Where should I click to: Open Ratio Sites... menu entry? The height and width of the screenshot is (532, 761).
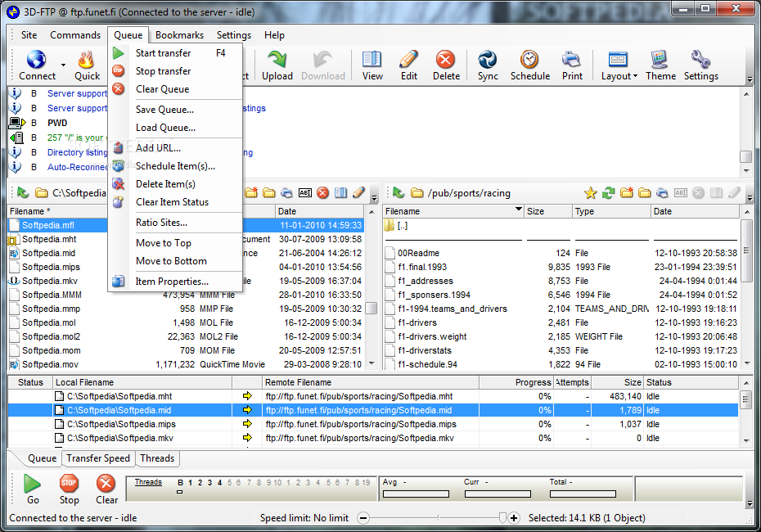point(175,223)
